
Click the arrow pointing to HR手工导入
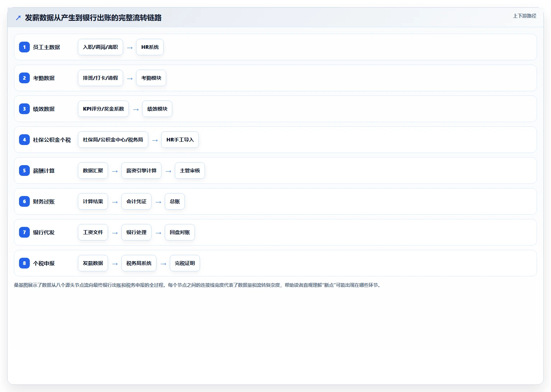click(155, 140)
